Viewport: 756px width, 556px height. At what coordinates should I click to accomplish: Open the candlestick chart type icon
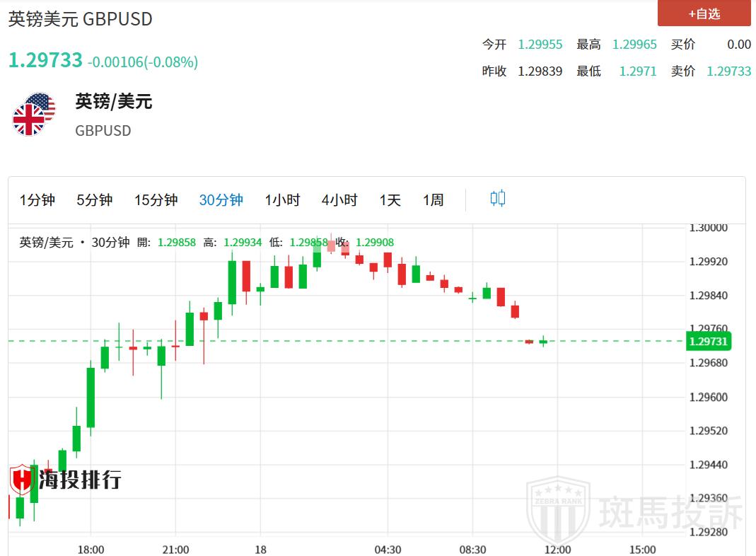(x=498, y=199)
